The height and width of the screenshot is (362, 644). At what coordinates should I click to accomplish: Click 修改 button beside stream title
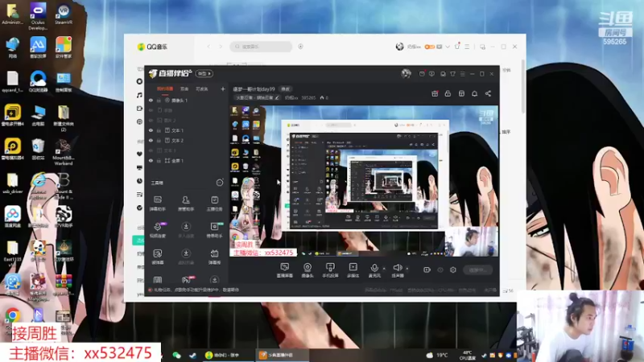[x=285, y=89]
